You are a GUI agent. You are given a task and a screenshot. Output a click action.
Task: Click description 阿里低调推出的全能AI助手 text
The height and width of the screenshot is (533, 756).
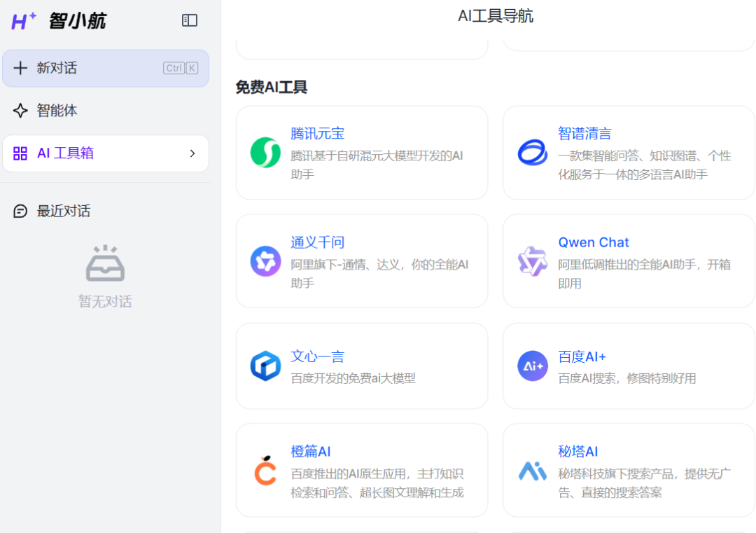click(x=645, y=273)
